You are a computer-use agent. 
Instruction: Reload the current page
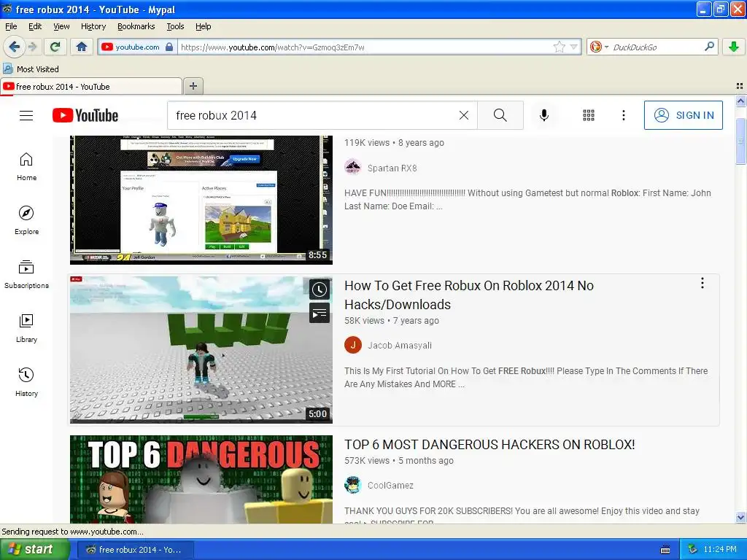(x=55, y=47)
